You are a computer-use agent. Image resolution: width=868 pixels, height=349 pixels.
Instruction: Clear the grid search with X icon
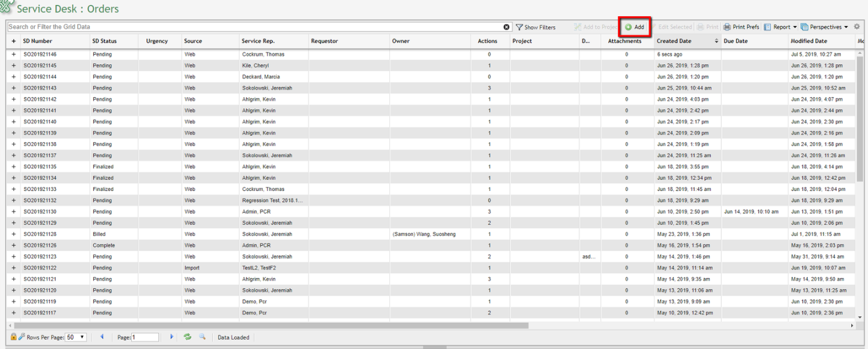(506, 27)
